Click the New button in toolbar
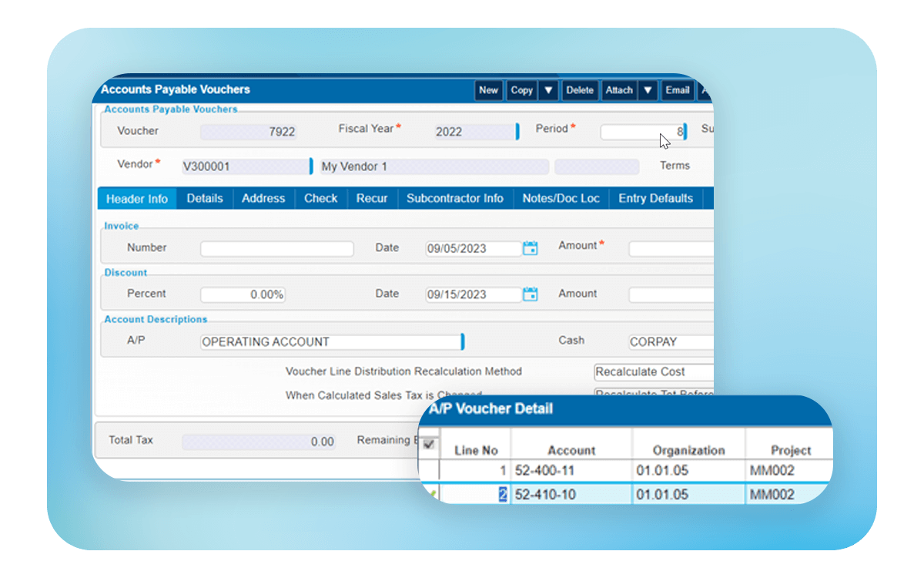 click(488, 90)
